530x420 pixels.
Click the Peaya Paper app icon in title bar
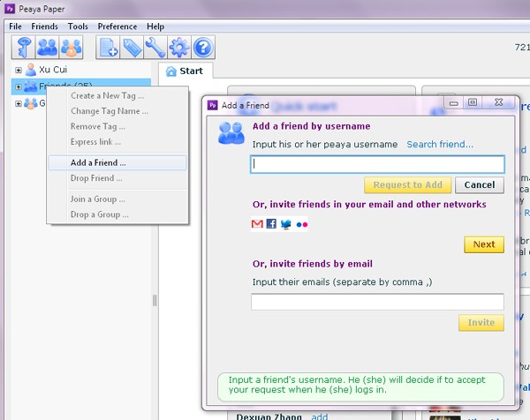10,9
